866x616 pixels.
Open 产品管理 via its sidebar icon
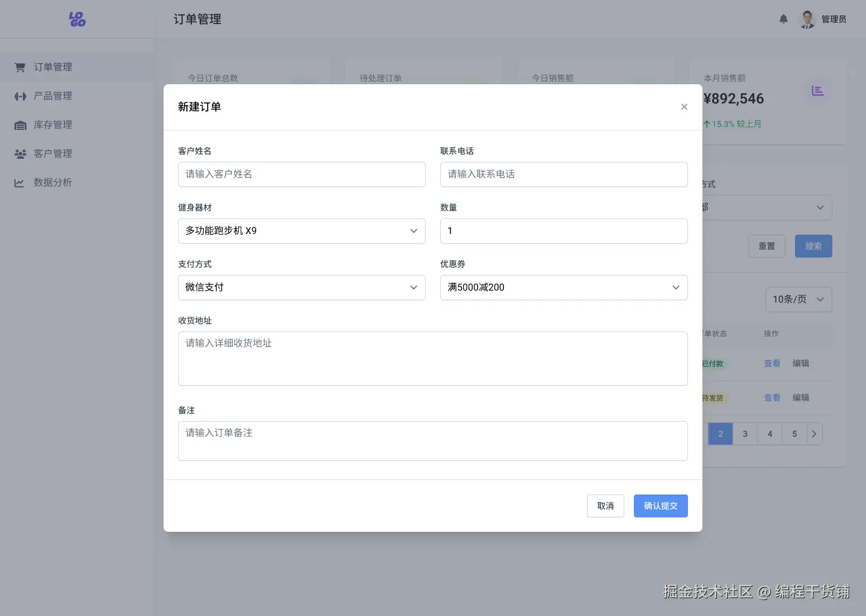[x=20, y=96]
